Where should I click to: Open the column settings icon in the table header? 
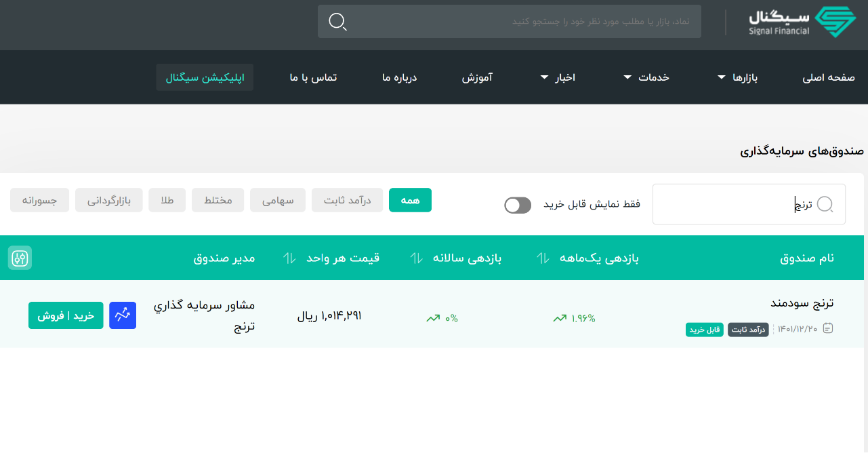[x=19, y=258]
